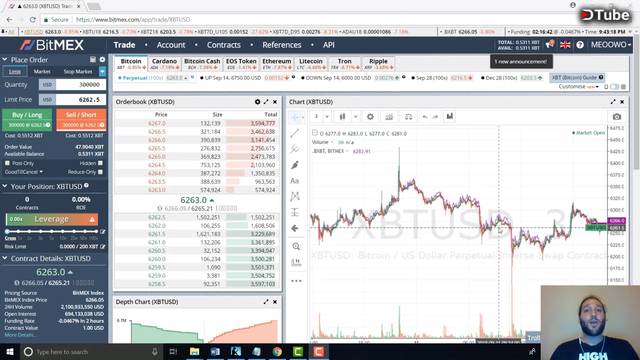Open bar style dropdown arrow
Viewport: 640px width, 360px height.
tap(356, 117)
